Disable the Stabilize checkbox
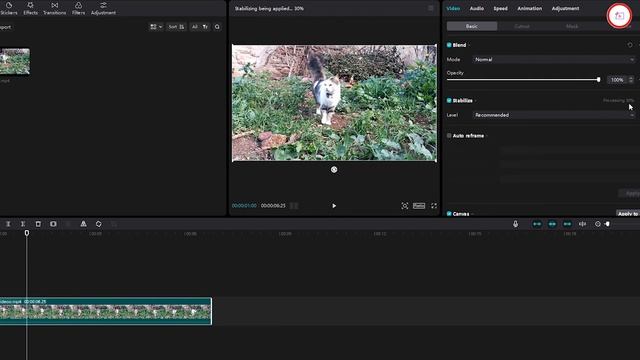 pyautogui.click(x=449, y=100)
